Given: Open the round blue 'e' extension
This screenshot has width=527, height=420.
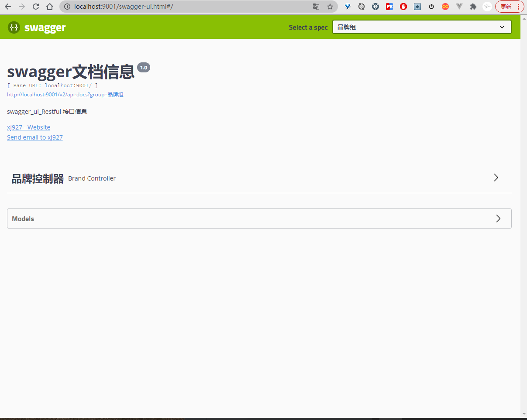Looking at the screenshot, I should [375, 7].
